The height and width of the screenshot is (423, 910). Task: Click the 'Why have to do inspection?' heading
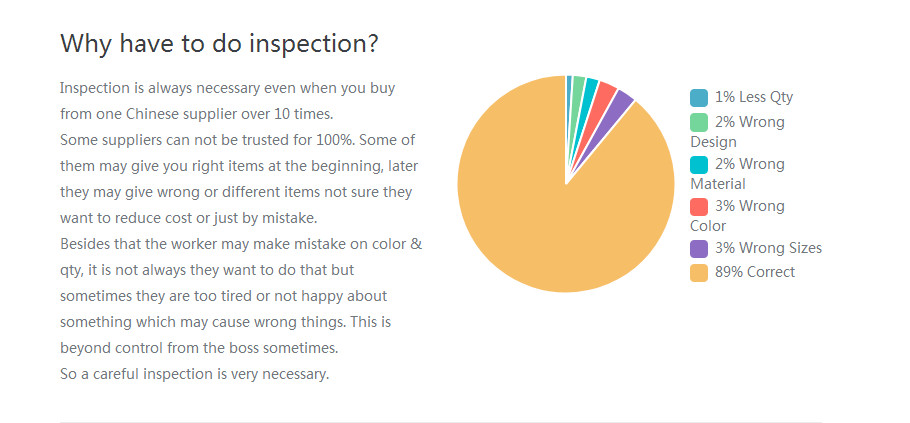(x=219, y=44)
